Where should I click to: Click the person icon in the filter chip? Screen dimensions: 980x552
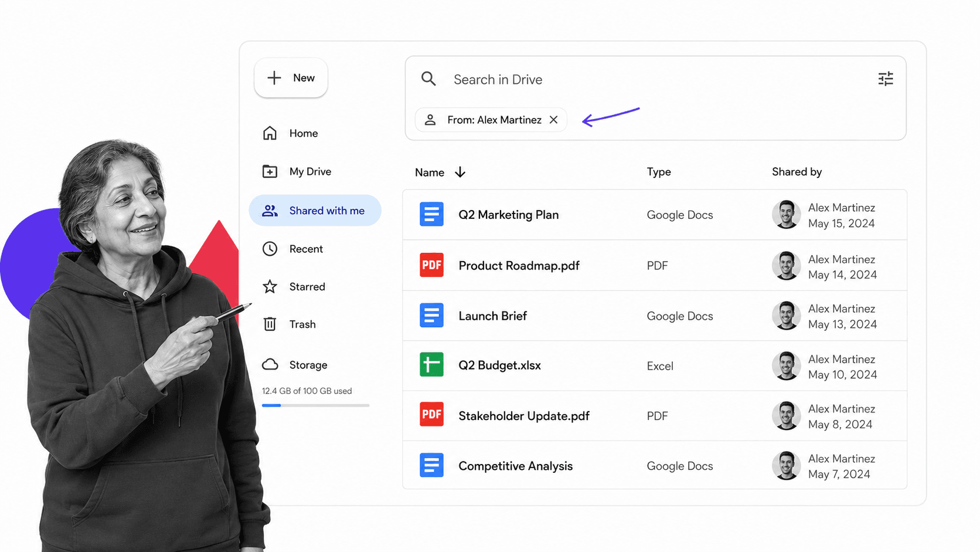pos(430,120)
